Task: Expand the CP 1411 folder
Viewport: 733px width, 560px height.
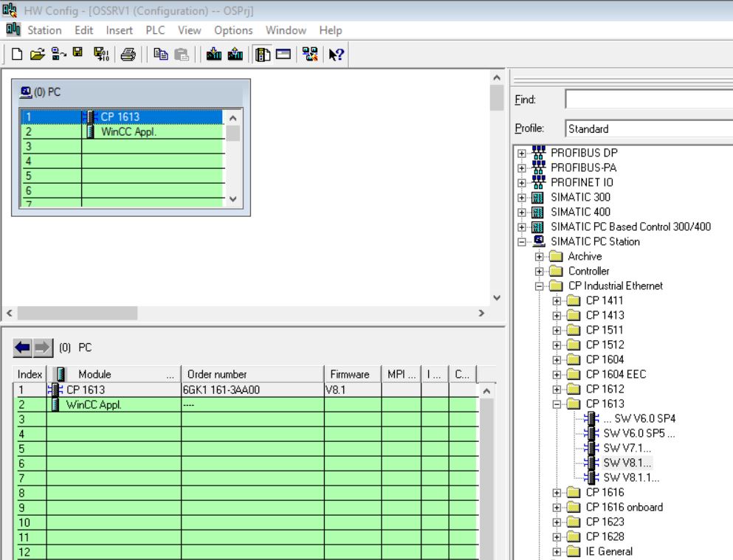Action: pyautogui.click(x=557, y=301)
